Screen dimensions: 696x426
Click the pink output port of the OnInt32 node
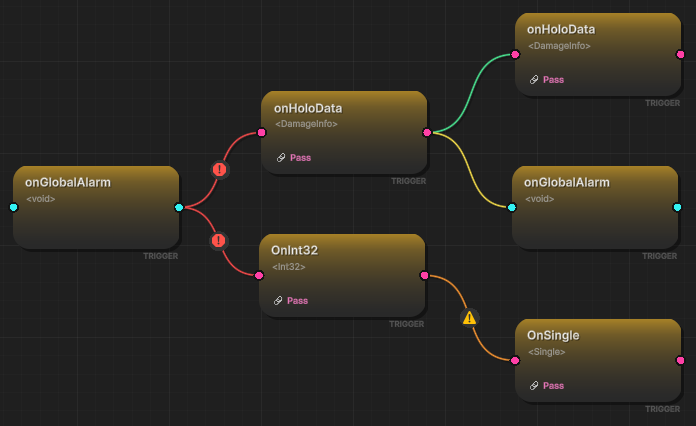click(424, 275)
